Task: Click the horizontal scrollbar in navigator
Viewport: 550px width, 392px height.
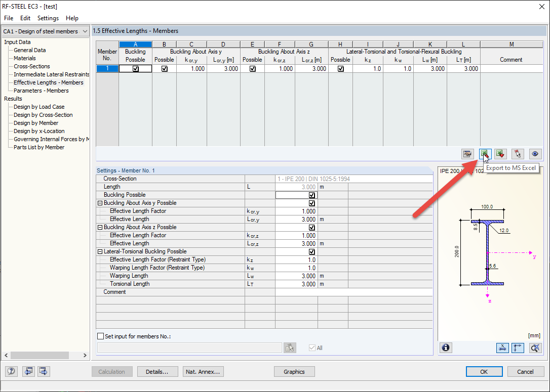Action: [40, 355]
